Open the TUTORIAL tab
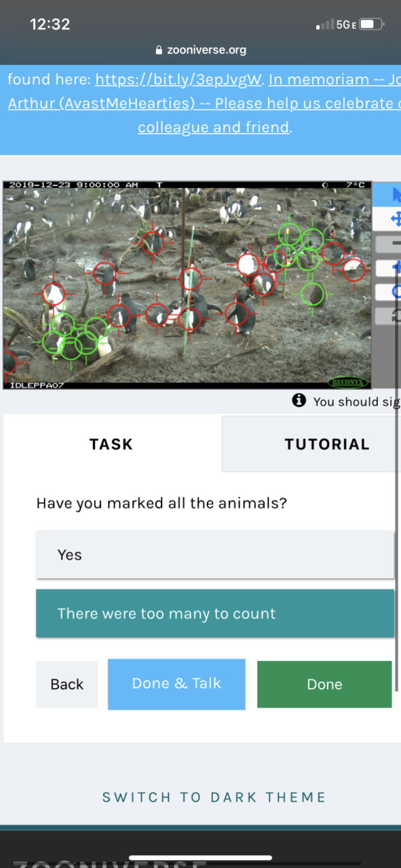 coord(311,444)
